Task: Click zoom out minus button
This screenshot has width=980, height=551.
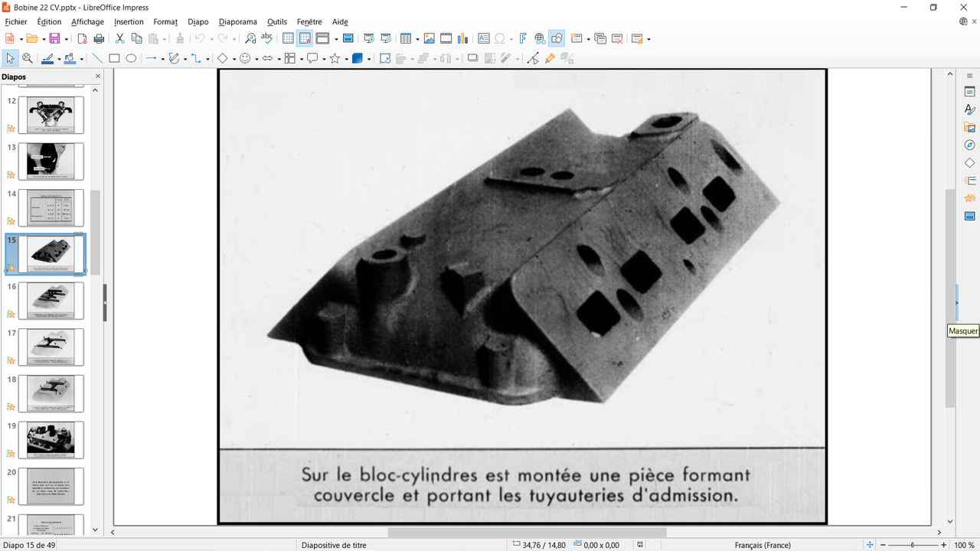Action: (883, 545)
